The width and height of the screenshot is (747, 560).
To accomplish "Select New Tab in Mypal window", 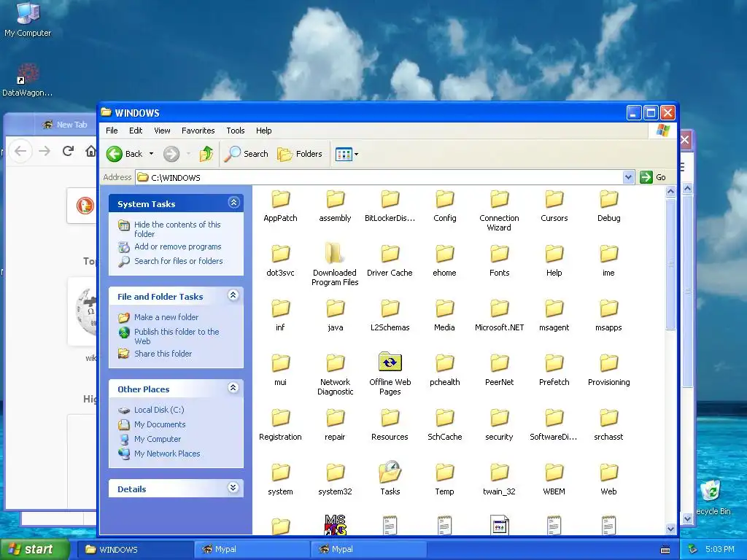I will tap(65, 125).
